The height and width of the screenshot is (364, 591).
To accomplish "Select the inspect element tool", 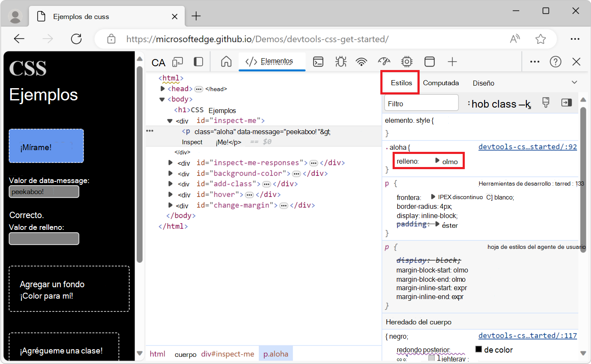I will 158,62.
